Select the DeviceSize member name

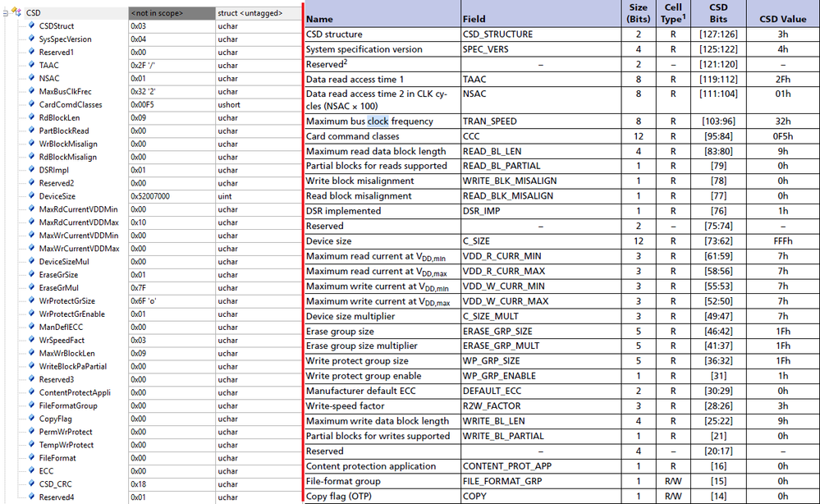pos(57,196)
